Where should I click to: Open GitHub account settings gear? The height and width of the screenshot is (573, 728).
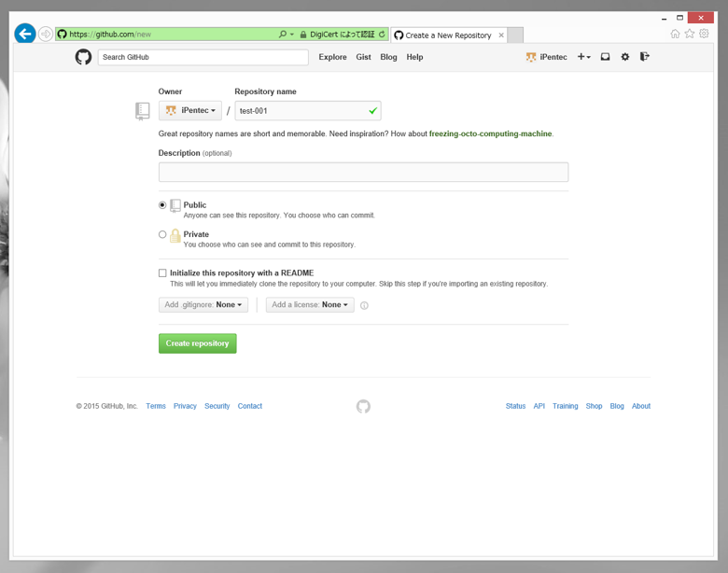[x=625, y=57]
